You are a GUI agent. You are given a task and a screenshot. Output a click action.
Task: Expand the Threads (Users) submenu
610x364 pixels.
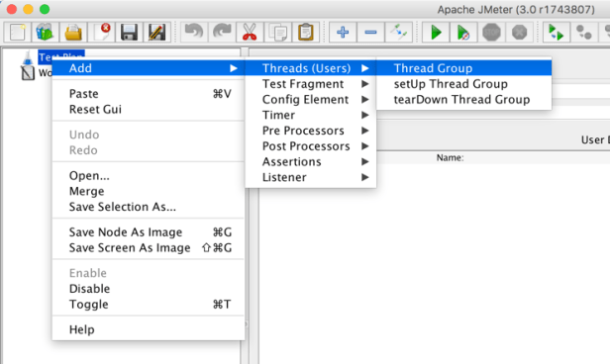pos(311,68)
